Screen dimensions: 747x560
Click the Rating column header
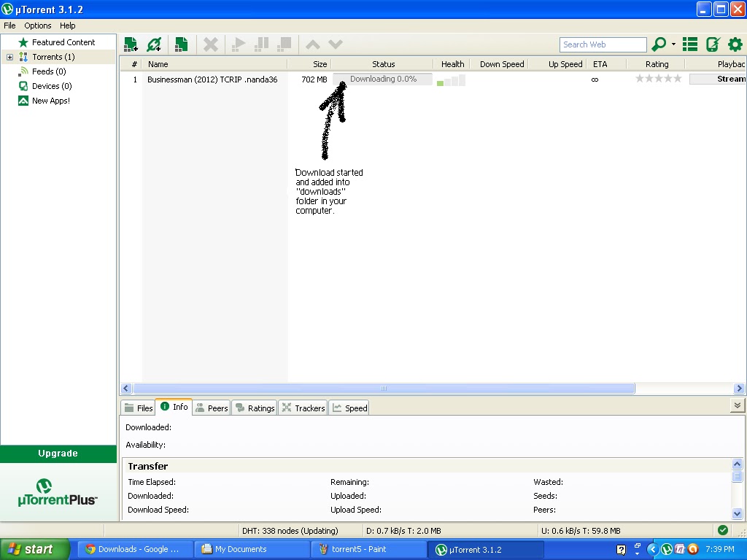pyautogui.click(x=656, y=64)
